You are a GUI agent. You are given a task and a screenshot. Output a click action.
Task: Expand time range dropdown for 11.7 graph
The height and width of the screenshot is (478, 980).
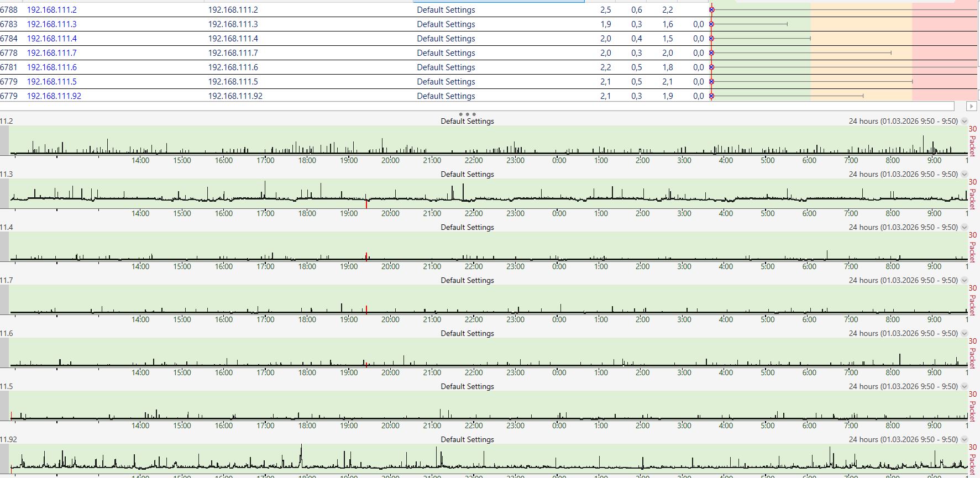coord(965,281)
